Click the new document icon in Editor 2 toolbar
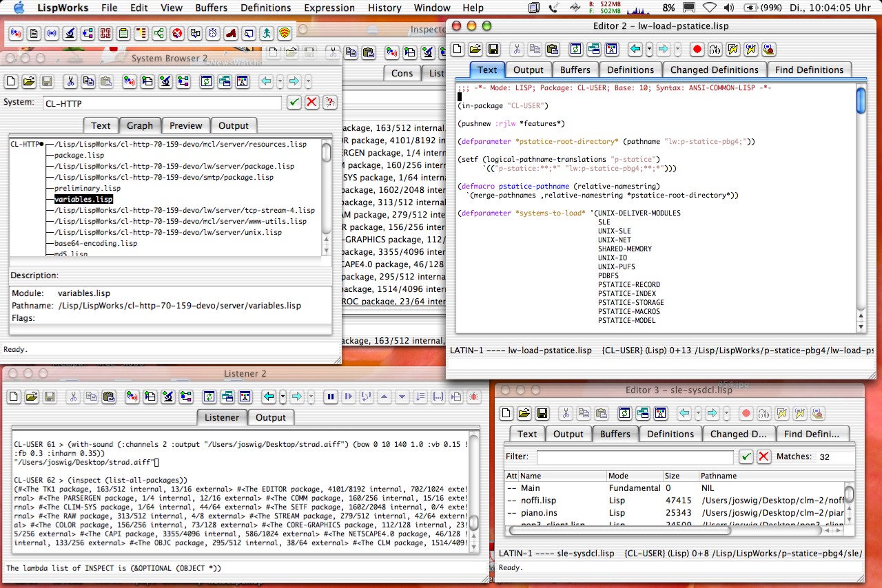Screen dimensions: 882x588 click(458, 49)
